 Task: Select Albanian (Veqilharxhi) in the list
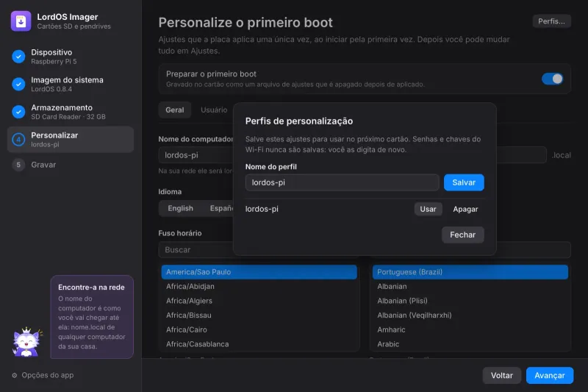470,316
